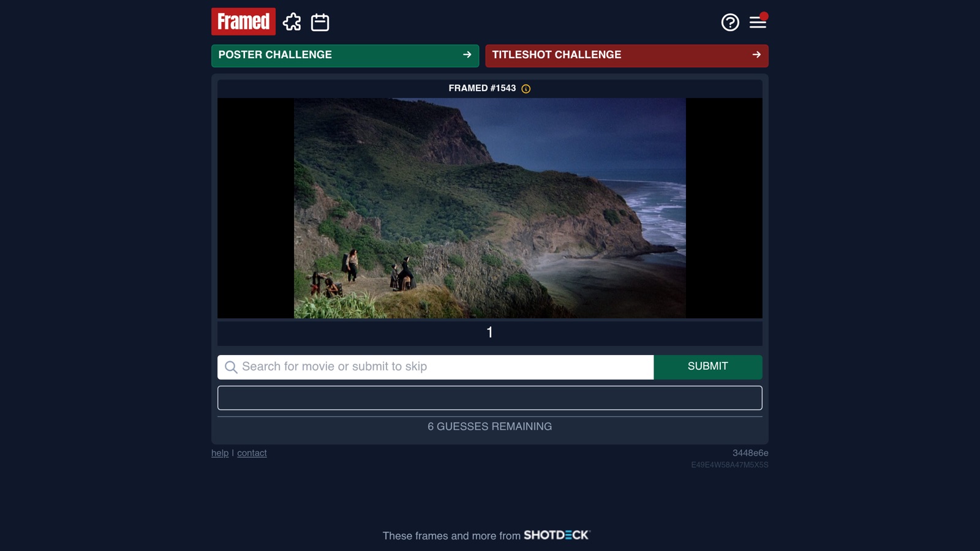This screenshot has width=980, height=551.
Task: Open the question mark help icon
Action: point(730,22)
